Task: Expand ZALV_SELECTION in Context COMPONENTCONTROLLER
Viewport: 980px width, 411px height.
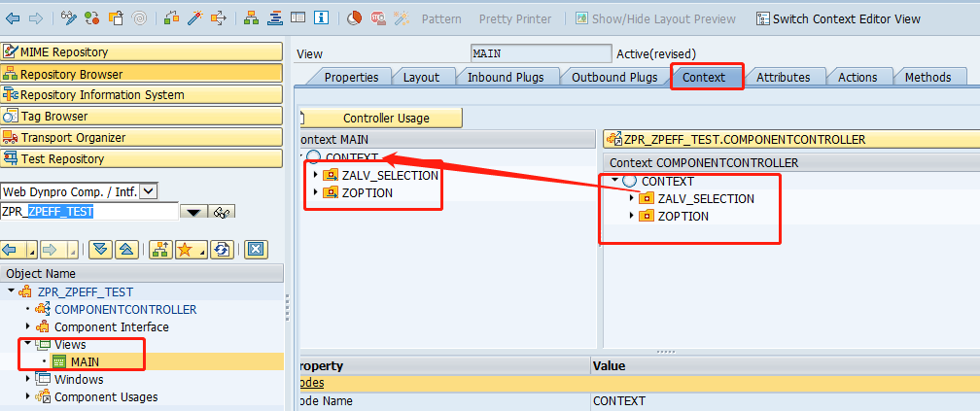Action: (631, 198)
